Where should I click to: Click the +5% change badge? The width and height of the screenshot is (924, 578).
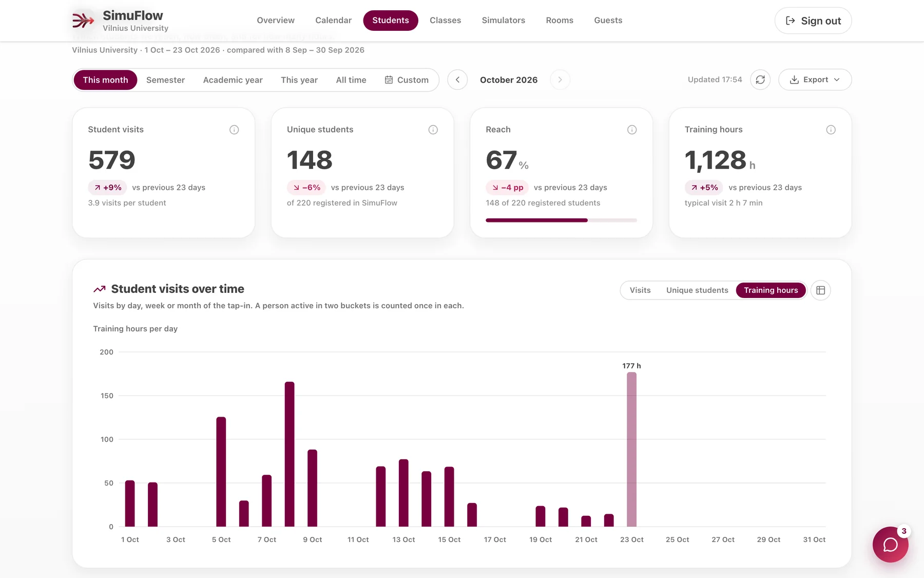pos(704,188)
